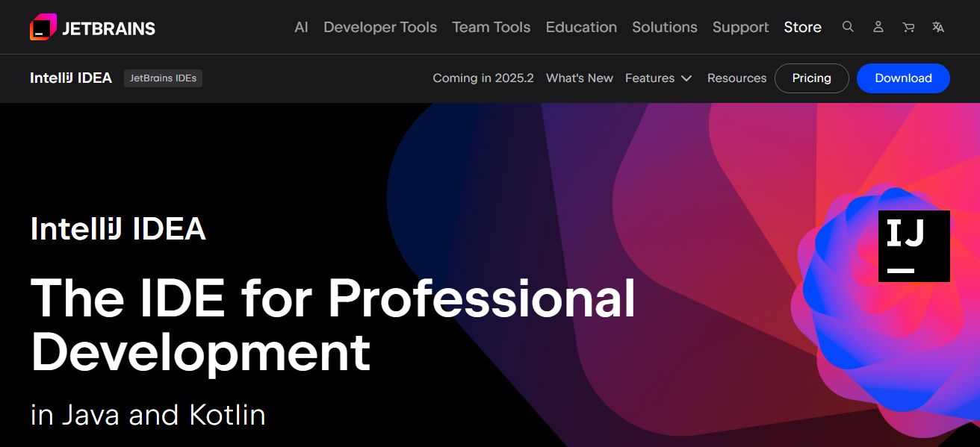Open the user account icon

[x=878, y=27]
